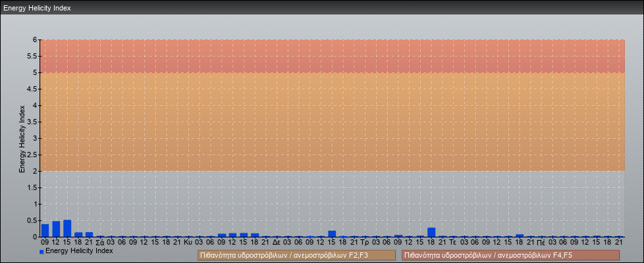Viewport: 644px width, 263px height.
Task: Click the 0.5 value on y-axis
Action: [33, 220]
